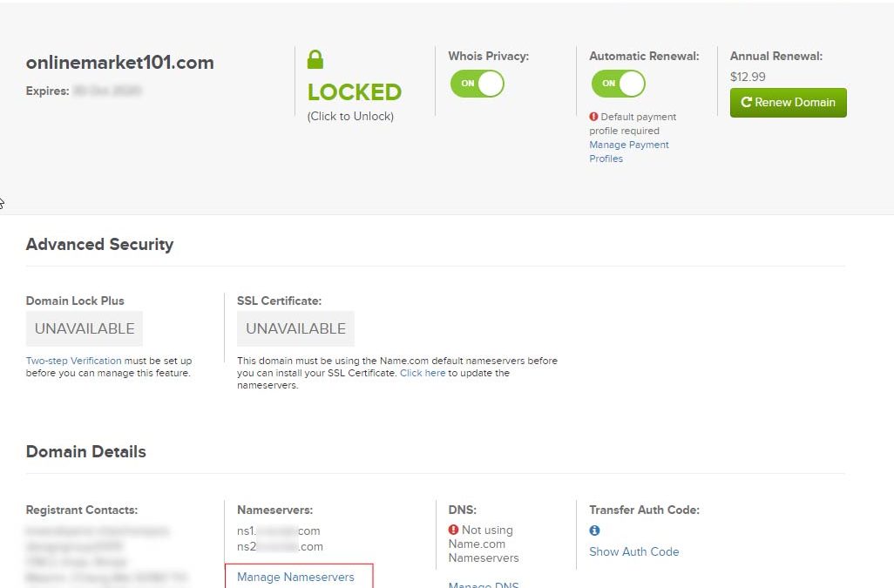Click the blue Transfer Auth Code info icon

594,531
